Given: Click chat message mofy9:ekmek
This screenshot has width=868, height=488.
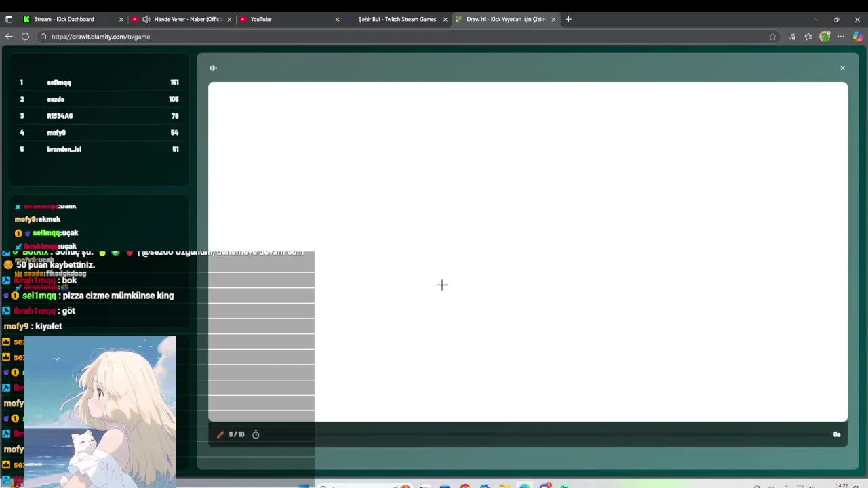Looking at the screenshot, I should click(x=37, y=220).
